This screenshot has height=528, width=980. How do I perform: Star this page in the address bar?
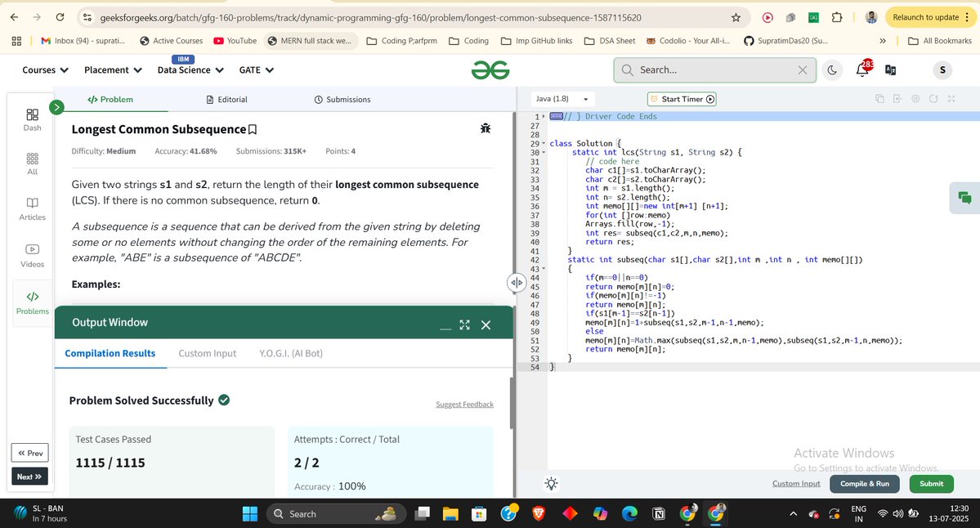pyautogui.click(x=736, y=17)
